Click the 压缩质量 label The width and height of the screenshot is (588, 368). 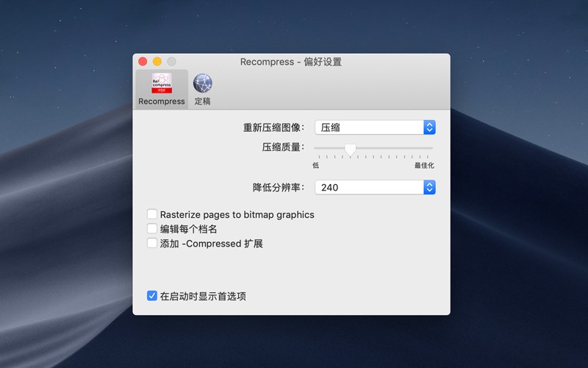click(283, 147)
